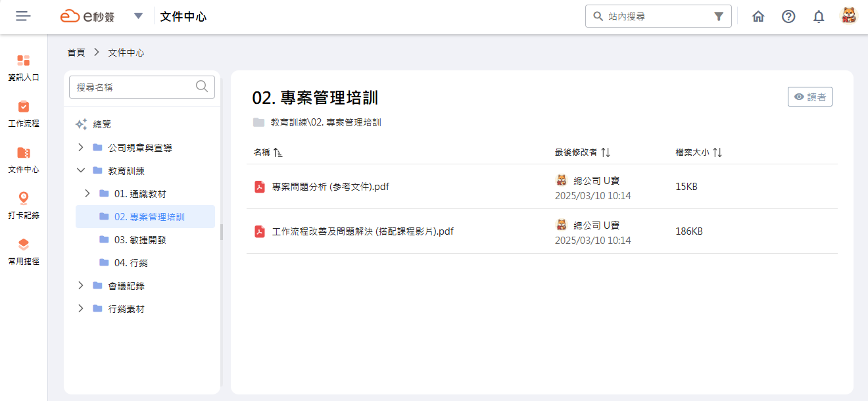Open help question mark icon

(x=788, y=16)
